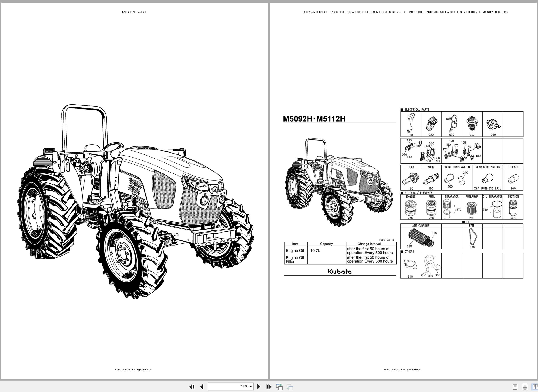
Task: Click the key set part 030
Action: pyautogui.click(x=451, y=123)
